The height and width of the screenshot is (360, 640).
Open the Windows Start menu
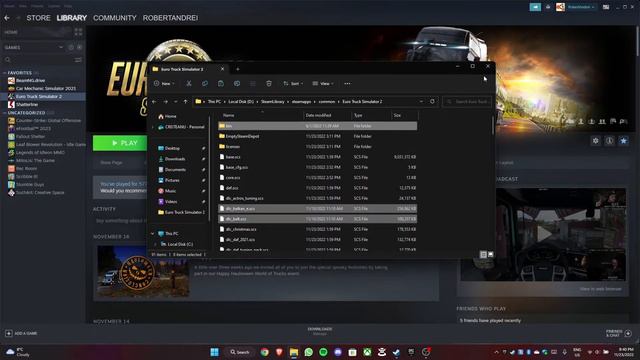pyautogui.click(x=214, y=352)
